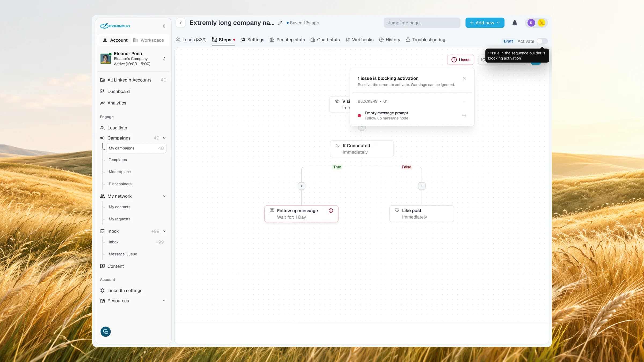Select the Account view toggle

click(115, 40)
